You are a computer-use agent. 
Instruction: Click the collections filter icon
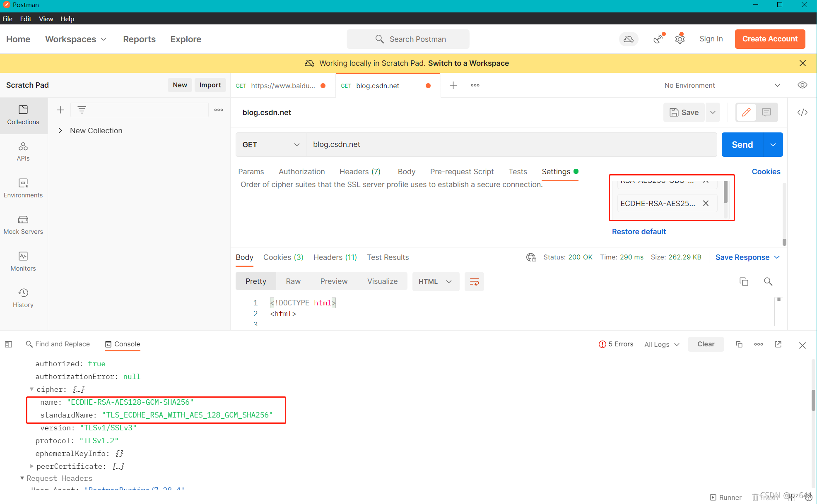click(82, 110)
